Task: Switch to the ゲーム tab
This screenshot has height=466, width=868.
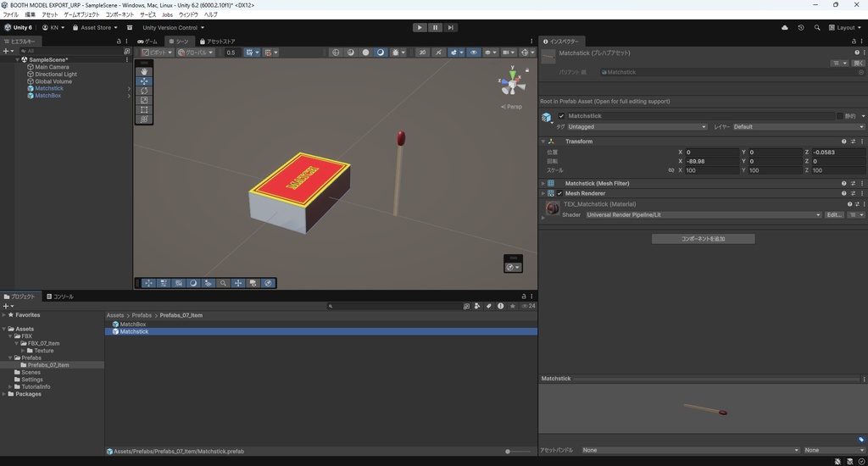Action: point(147,42)
